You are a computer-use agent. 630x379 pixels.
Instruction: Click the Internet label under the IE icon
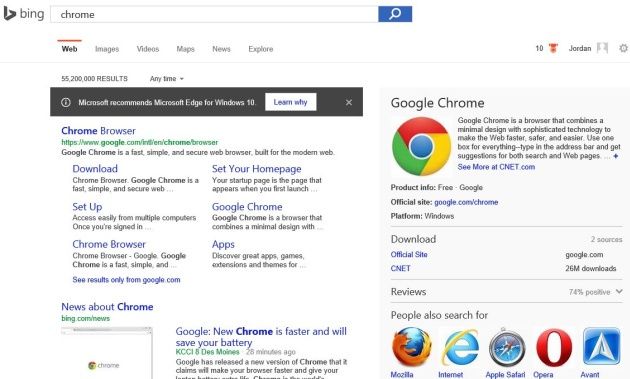[x=450, y=375]
